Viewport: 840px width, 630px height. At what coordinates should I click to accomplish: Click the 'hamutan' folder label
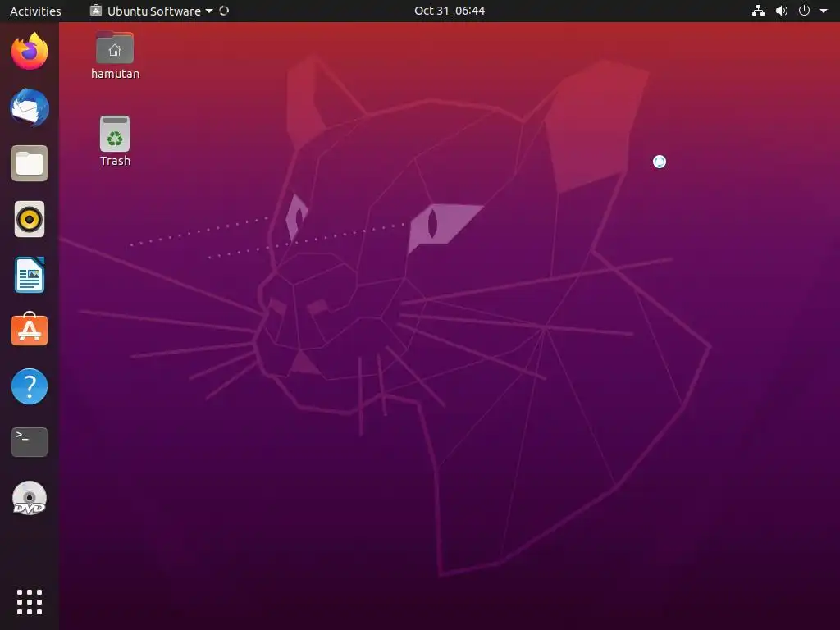click(115, 74)
